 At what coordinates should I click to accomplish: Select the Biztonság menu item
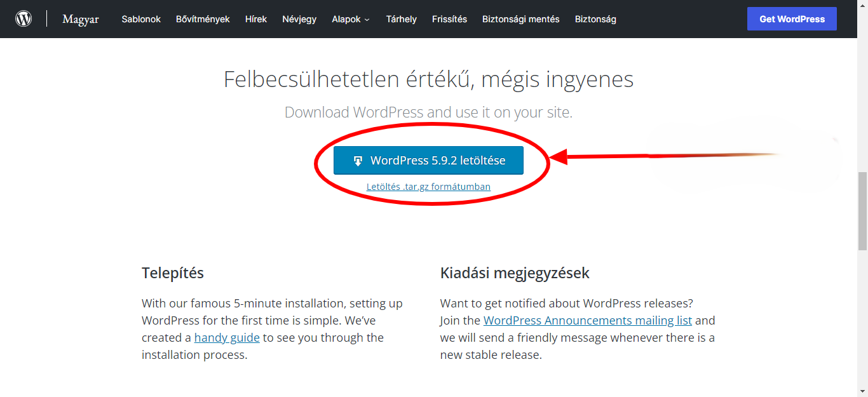595,19
